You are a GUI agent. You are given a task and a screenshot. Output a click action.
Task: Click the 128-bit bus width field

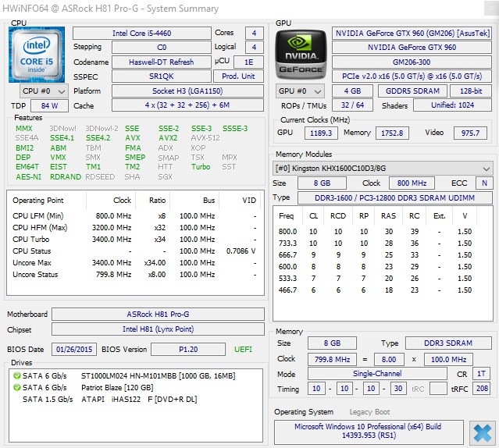tap(471, 91)
